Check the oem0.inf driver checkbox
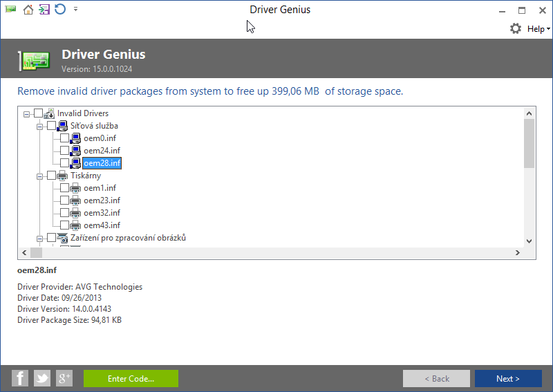The image size is (553, 392). click(64, 138)
